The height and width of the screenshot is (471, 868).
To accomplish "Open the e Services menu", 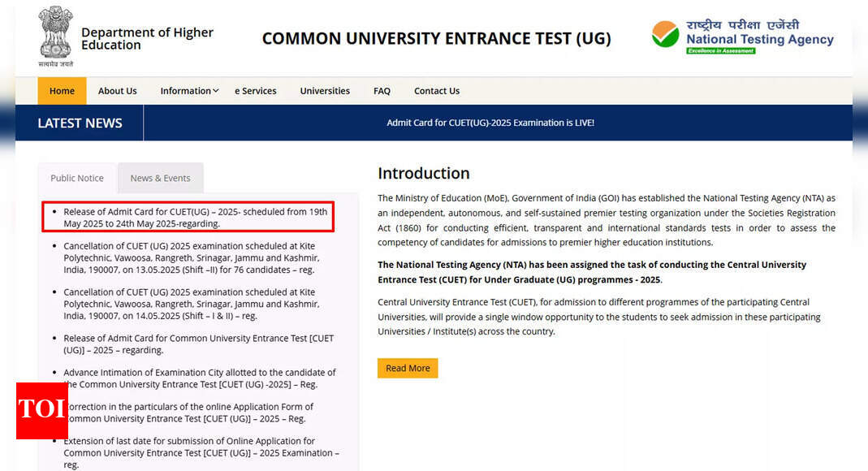I will coord(255,91).
